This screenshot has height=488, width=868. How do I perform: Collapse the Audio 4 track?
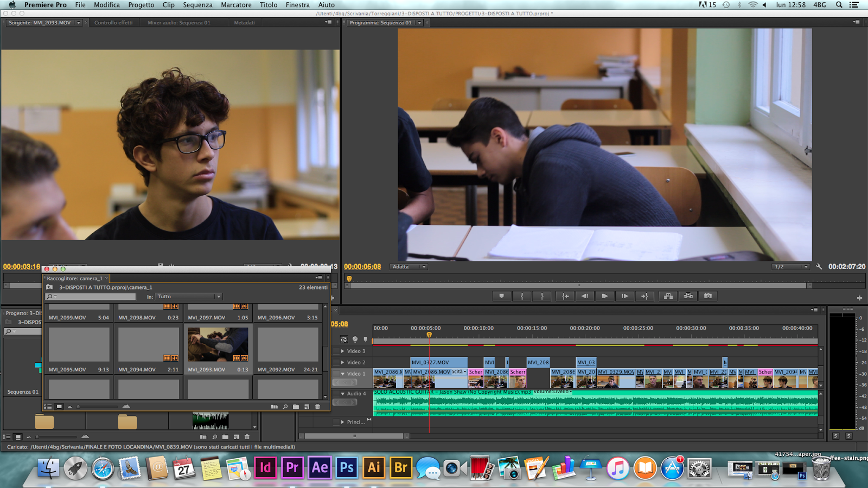pyautogui.click(x=343, y=394)
